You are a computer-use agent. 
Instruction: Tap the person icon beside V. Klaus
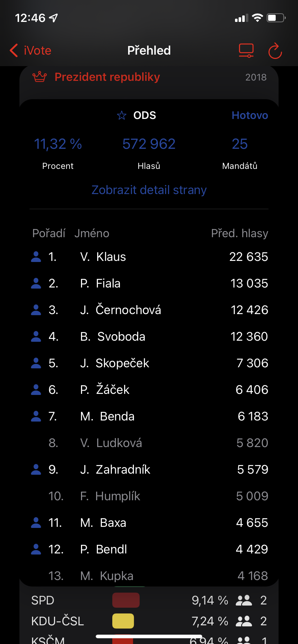pos(36,257)
